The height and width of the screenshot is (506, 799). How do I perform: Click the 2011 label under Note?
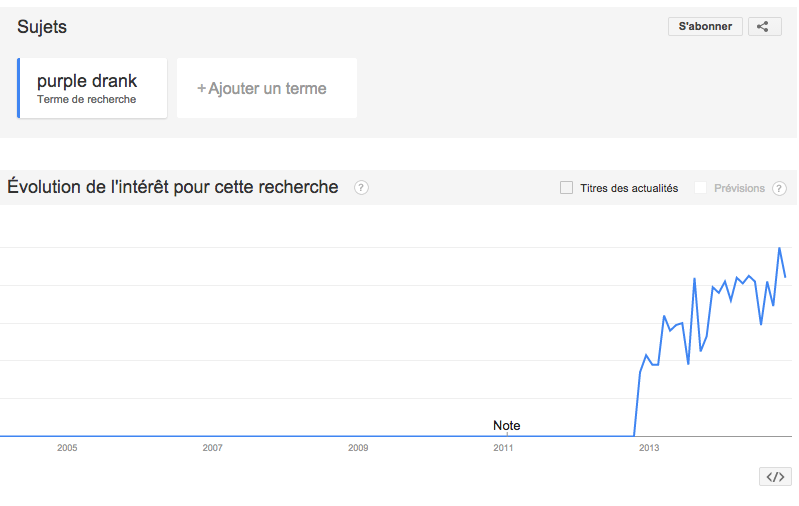[x=504, y=448]
